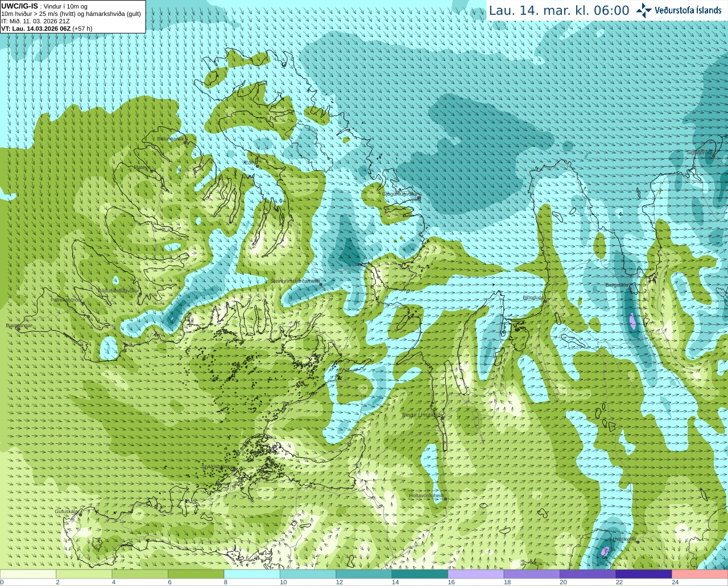Click the 'UWC/IG-IS' model title
This screenshot has width=728, height=586.
click(19, 6)
